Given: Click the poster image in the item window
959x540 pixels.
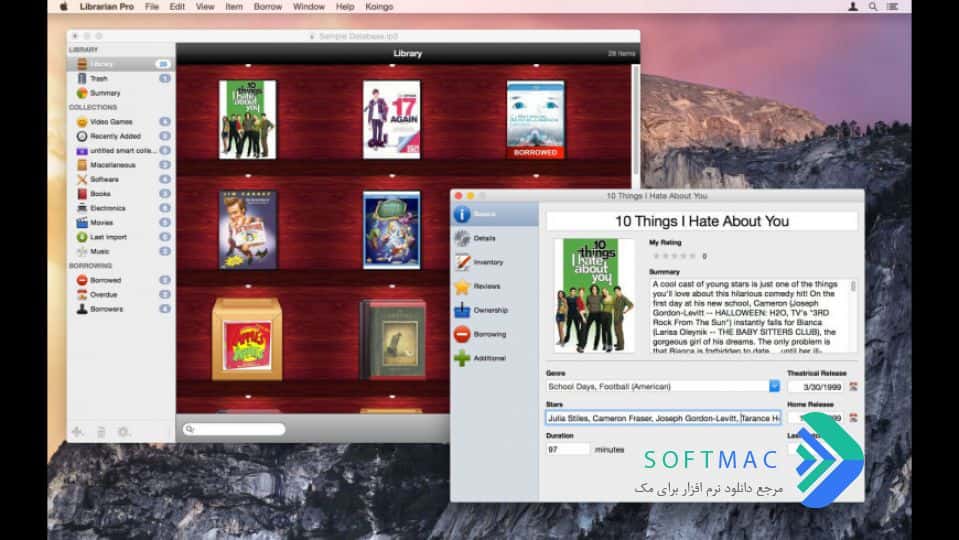Looking at the screenshot, I should [594, 295].
